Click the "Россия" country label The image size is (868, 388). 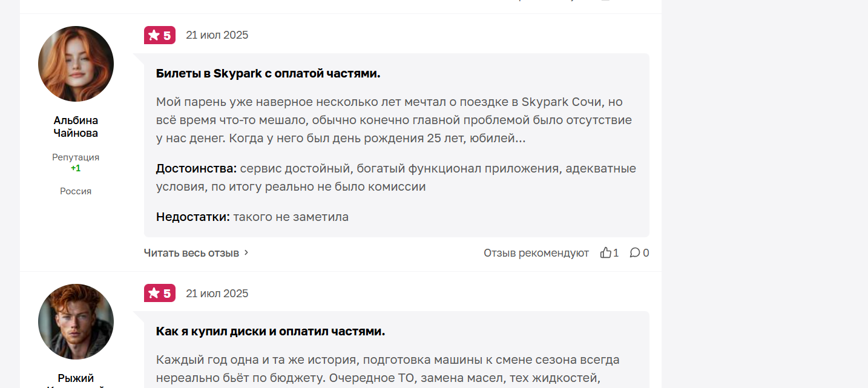pos(76,191)
